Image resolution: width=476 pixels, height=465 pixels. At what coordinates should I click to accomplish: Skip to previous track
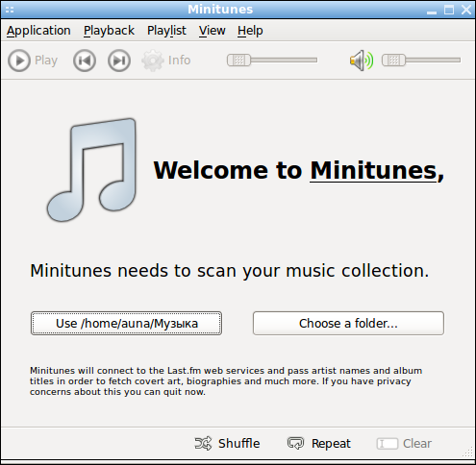(x=85, y=61)
